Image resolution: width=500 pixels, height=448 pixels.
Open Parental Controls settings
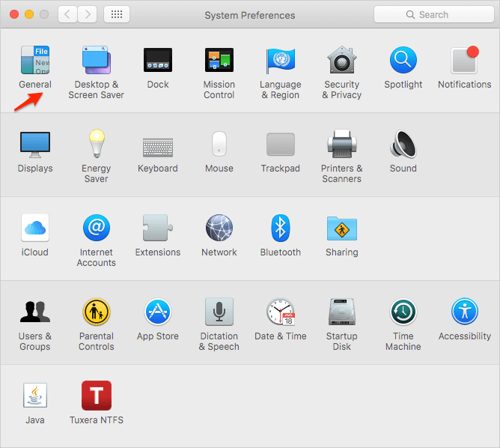pyautogui.click(x=97, y=312)
